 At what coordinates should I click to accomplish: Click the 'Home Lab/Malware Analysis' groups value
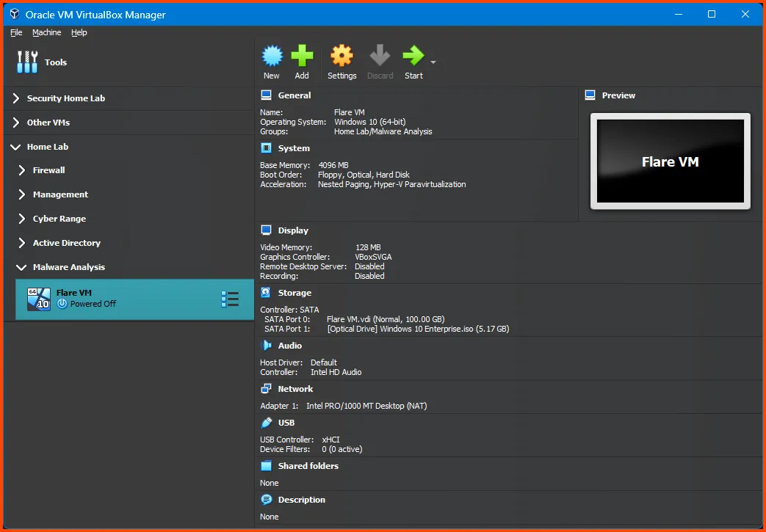coord(383,132)
